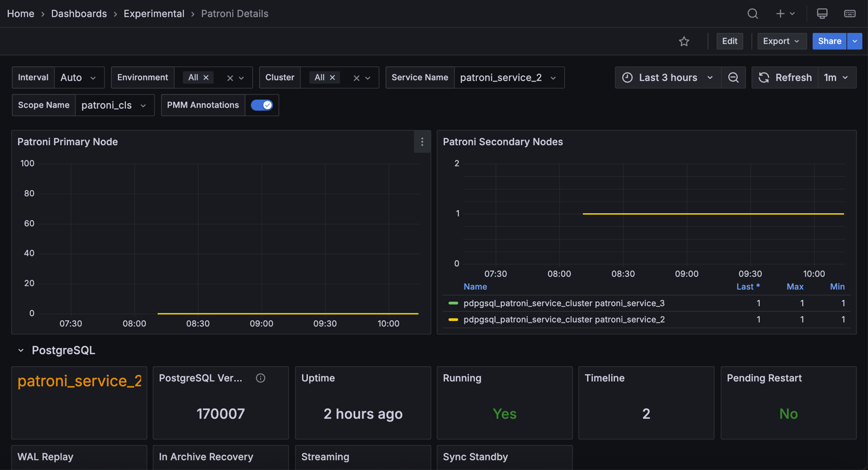View the PostgreSQL Version info tooltip
This screenshot has height=470, width=868.
[260, 378]
